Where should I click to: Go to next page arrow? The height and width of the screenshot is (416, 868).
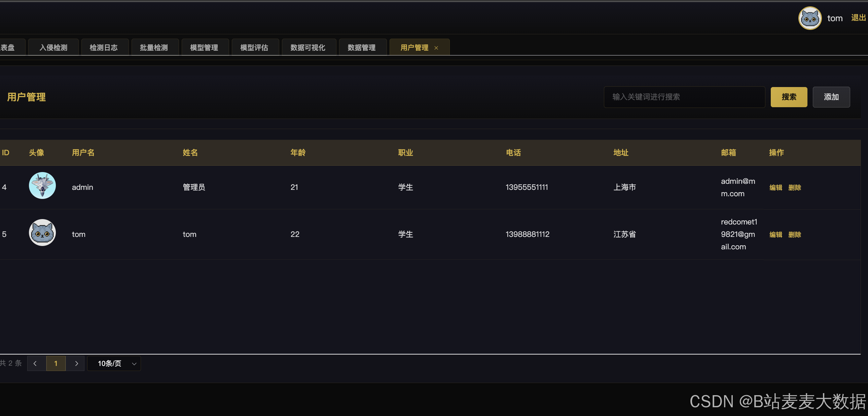click(x=76, y=364)
